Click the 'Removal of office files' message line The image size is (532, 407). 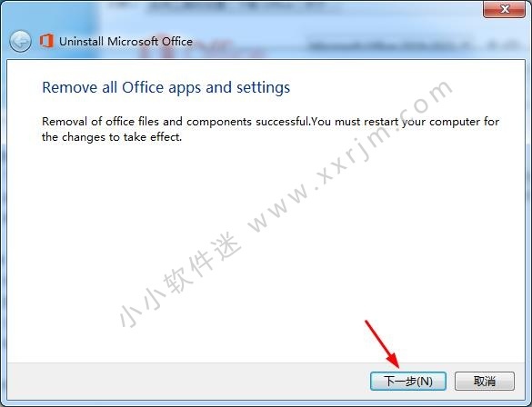pyautogui.click(x=270, y=122)
